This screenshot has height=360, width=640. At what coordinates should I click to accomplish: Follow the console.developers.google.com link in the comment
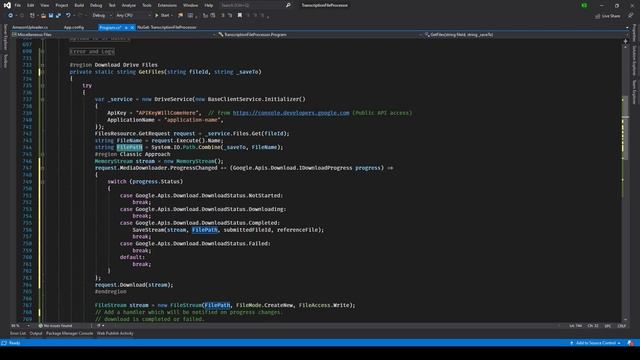point(291,113)
